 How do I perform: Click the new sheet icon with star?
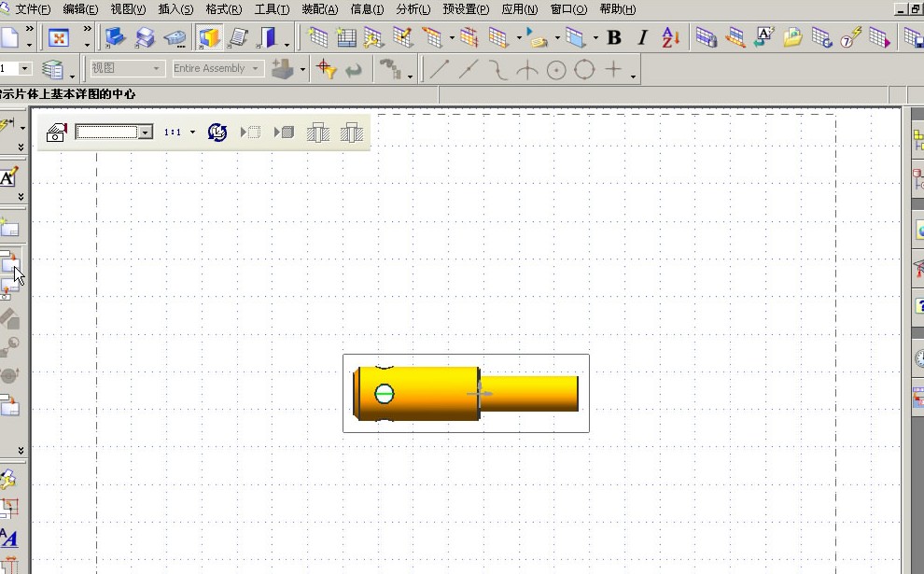coord(9,227)
